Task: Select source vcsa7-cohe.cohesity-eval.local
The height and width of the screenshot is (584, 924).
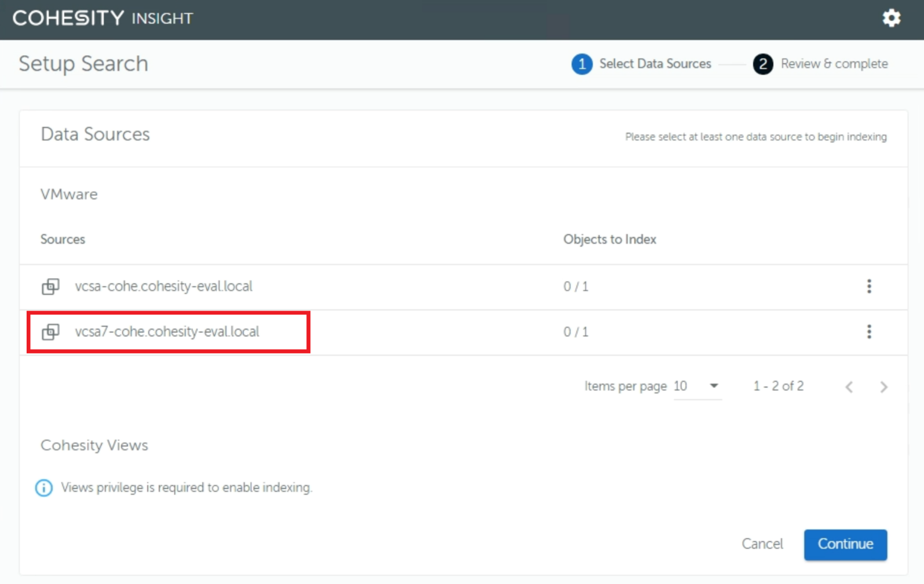Action: [x=167, y=331]
